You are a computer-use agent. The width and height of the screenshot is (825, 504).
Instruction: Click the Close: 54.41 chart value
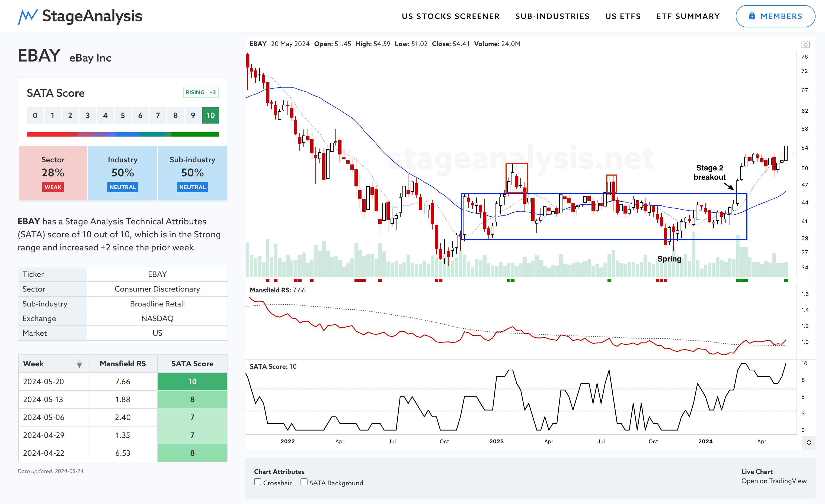[x=451, y=44]
